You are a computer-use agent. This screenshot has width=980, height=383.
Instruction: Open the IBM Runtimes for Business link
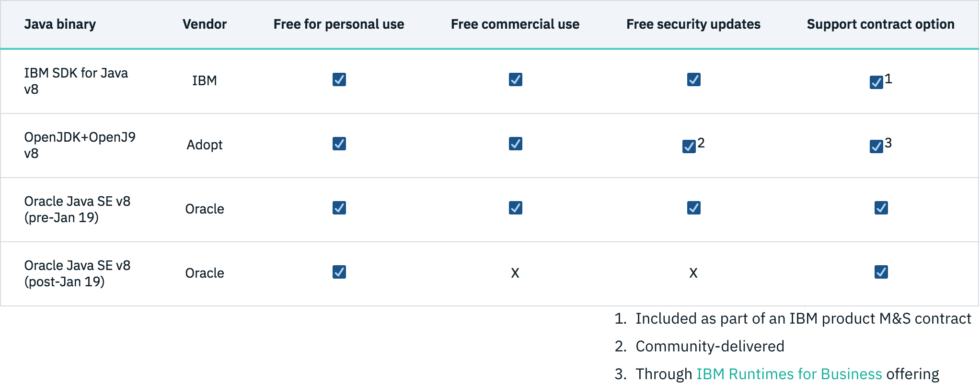pyautogui.click(x=789, y=374)
